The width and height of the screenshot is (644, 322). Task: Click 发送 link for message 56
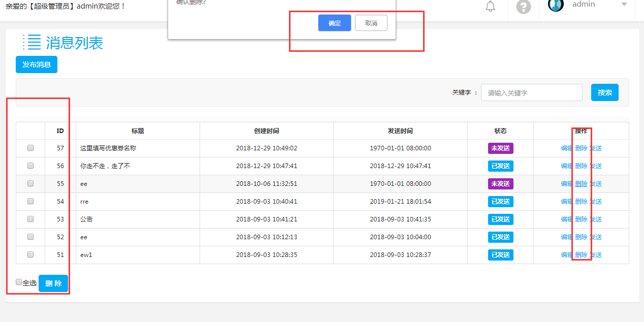(596, 166)
